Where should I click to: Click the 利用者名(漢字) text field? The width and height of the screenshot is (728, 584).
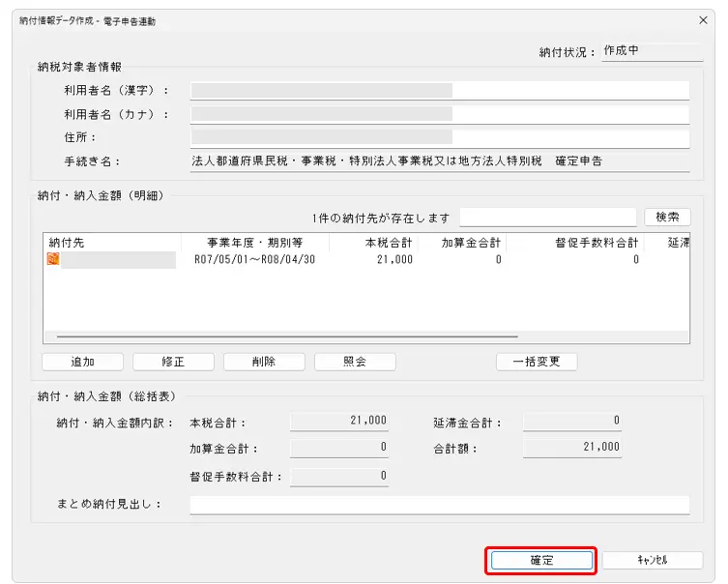point(439,90)
